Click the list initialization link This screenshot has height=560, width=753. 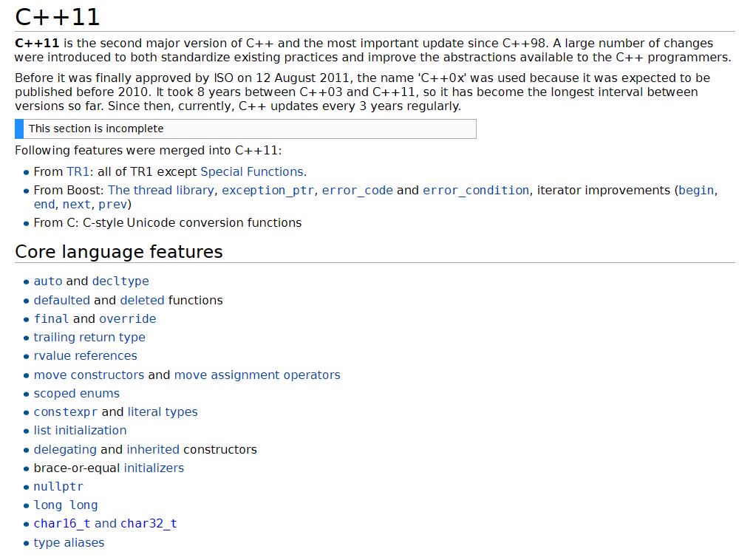[x=80, y=431]
